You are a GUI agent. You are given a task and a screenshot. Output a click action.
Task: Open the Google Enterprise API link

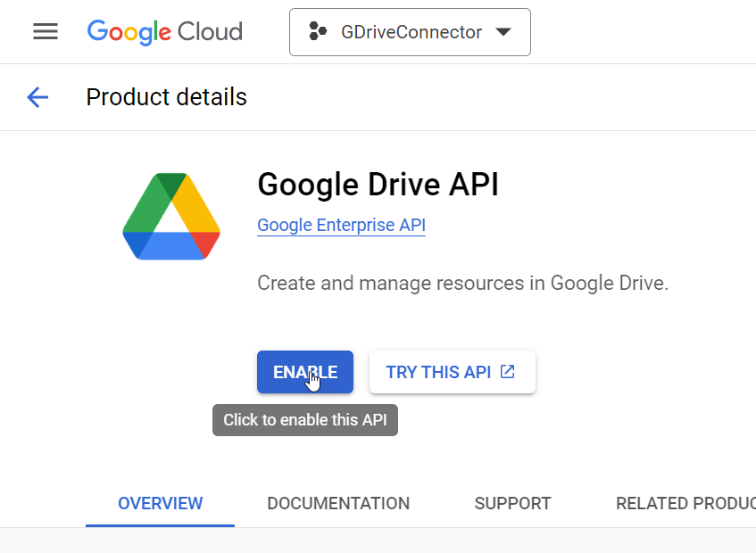pyautogui.click(x=341, y=225)
